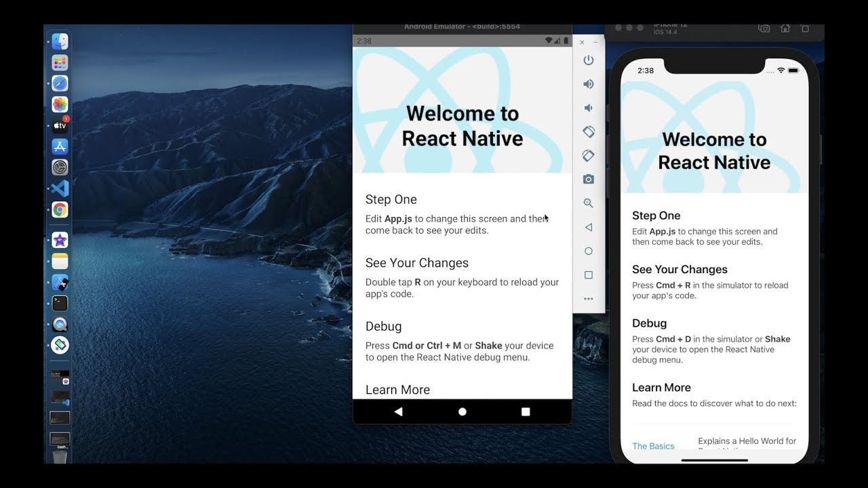Tap Android navigation bar Back button
868x488 pixels.
click(398, 411)
